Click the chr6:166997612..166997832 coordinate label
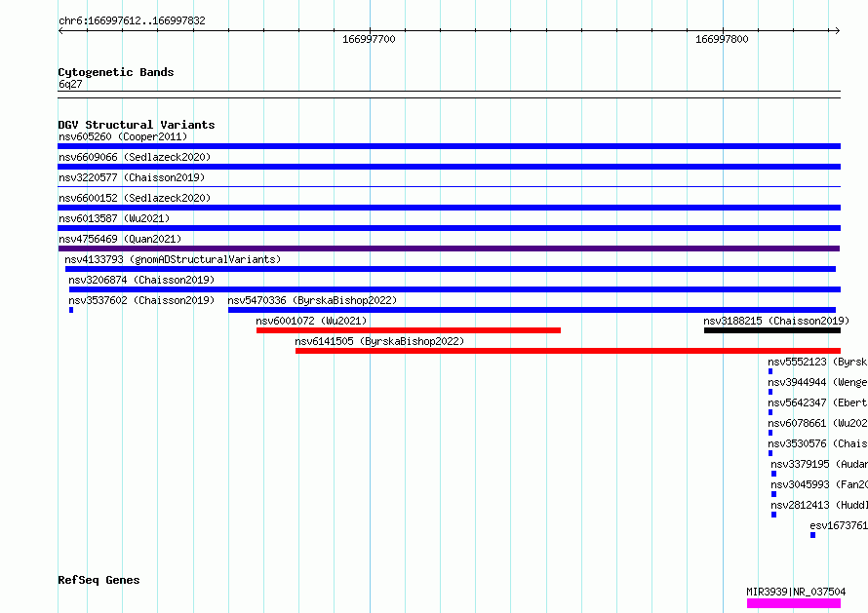868x613 pixels. pos(132,21)
